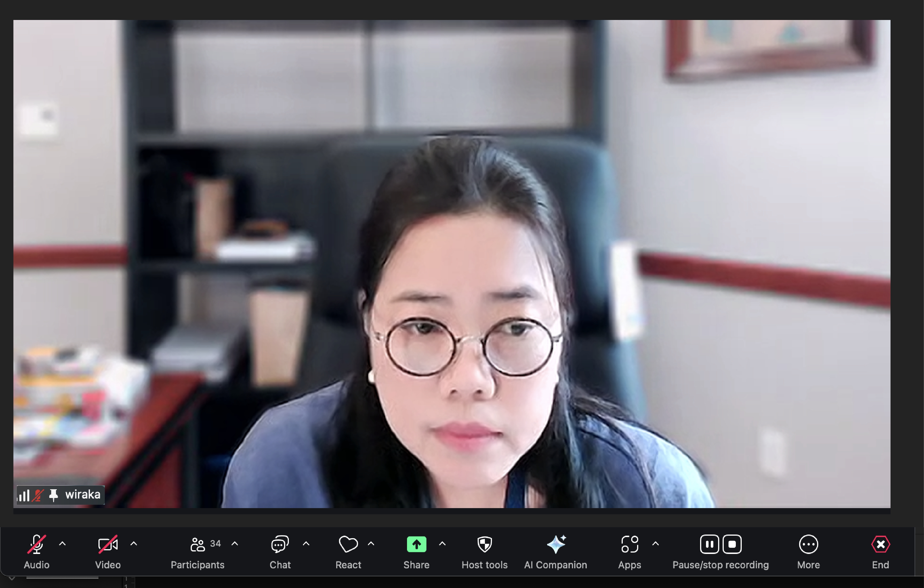Open Host tools shield
Screen dimensions: 924x588
tap(485, 551)
